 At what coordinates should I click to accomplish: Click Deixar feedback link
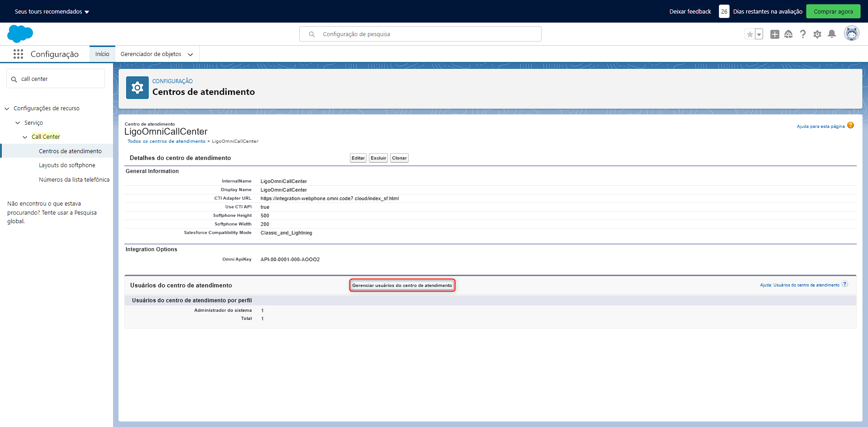[690, 12]
